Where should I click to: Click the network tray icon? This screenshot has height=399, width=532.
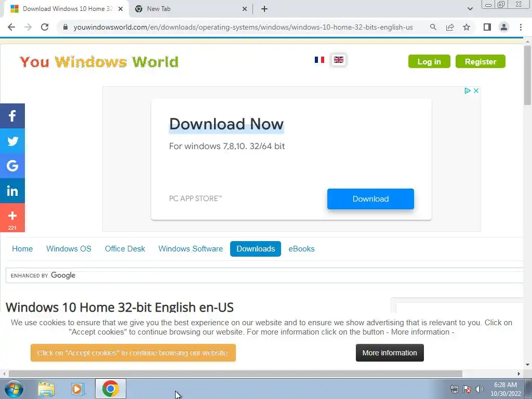click(x=454, y=389)
